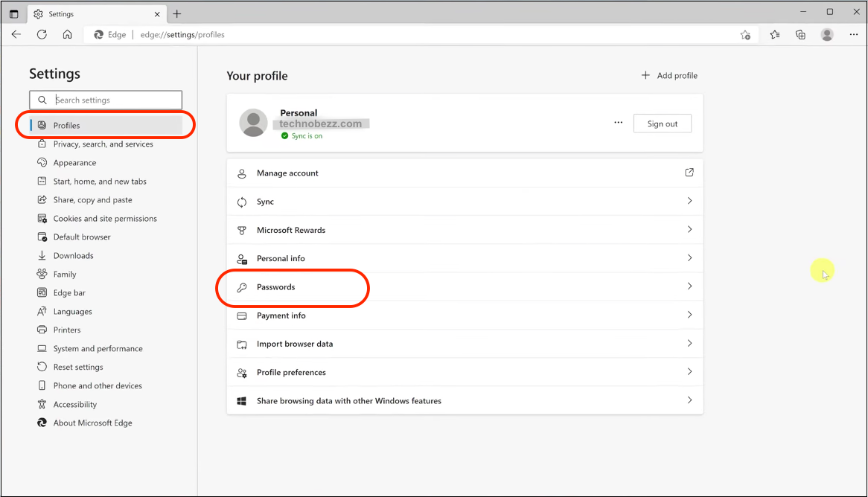Open the Sync row

[465, 202]
